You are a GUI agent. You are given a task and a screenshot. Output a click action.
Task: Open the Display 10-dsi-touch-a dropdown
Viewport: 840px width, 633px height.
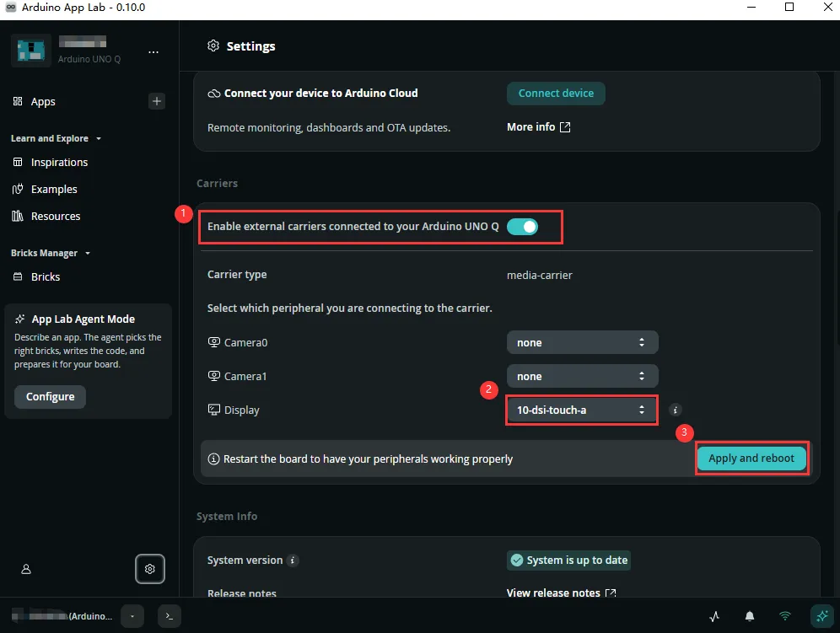click(582, 410)
